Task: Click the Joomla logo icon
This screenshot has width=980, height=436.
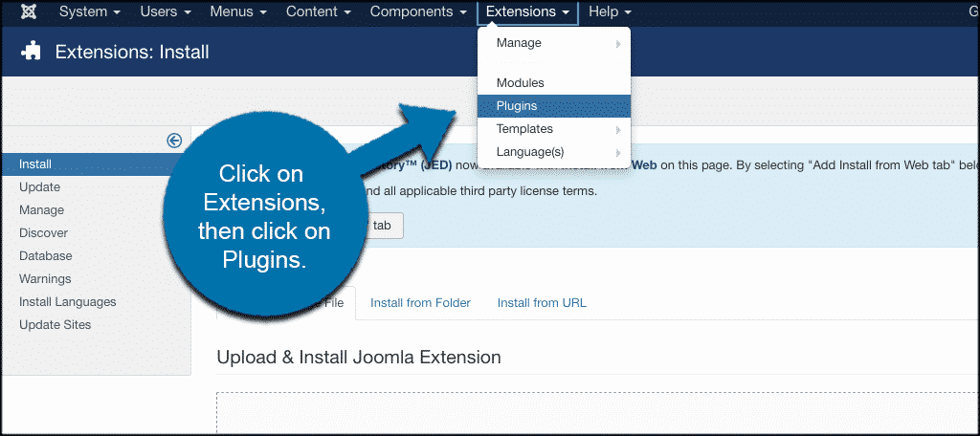Action: click(29, 11)
